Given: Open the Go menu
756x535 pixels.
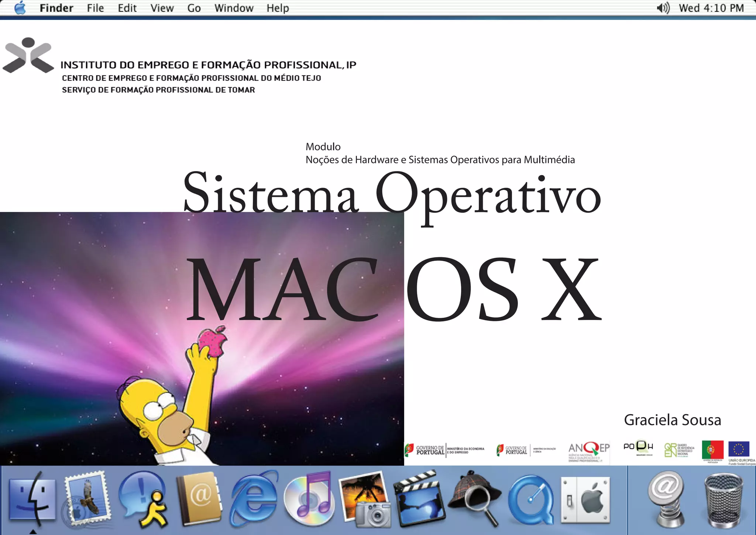Looking at the screenshot, I should (x=194, y=8).
